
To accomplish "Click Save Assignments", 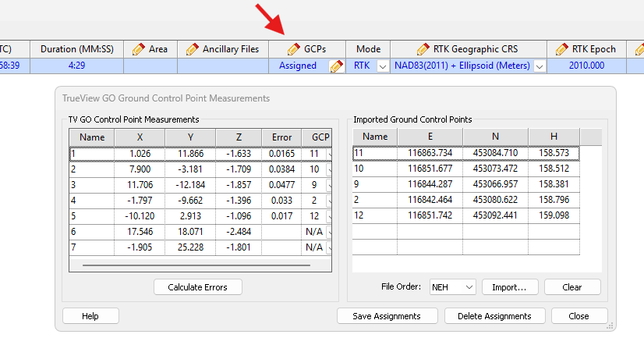I will point(387,316).
